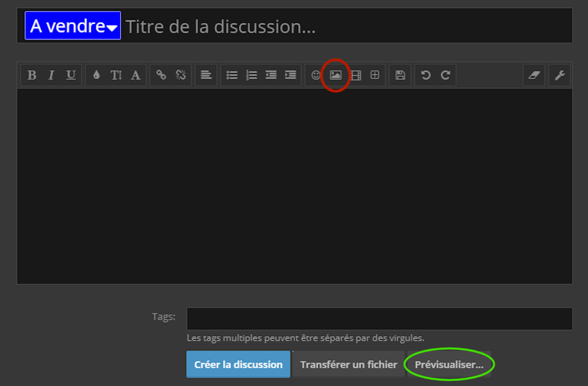Insert an image using the circled image icon
This screenshot has height=386, width=588.
point(335,75)
